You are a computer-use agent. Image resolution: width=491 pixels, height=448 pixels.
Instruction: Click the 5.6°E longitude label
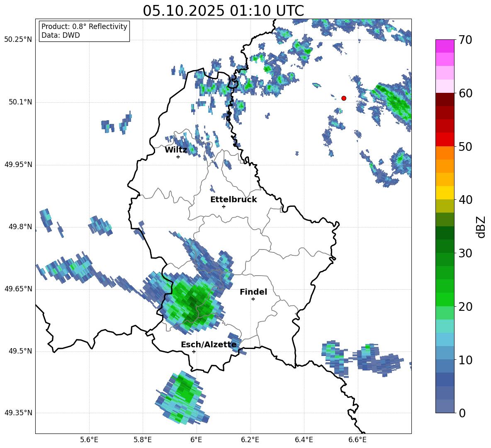pyautogui.click(x=89, y=440)
